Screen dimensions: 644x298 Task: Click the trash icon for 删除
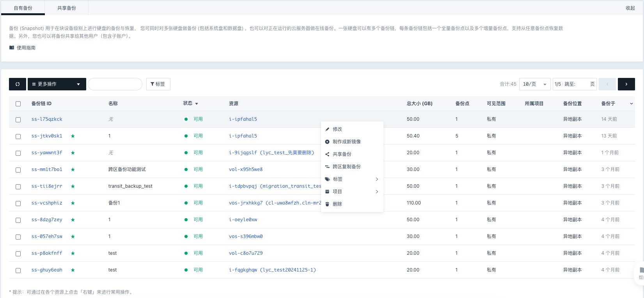327,204
